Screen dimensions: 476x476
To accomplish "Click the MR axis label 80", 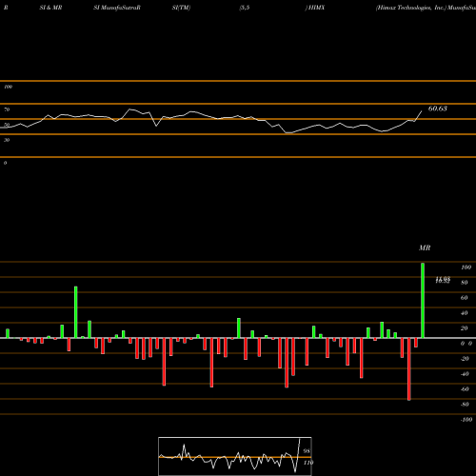I will pyautogui.click(x=465, y=283).
